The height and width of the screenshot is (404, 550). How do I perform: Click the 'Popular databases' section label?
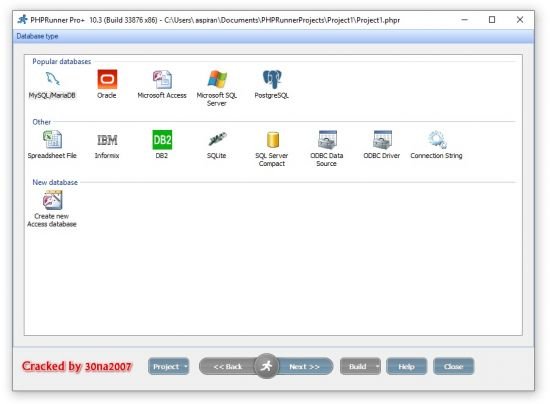(61, 62)
